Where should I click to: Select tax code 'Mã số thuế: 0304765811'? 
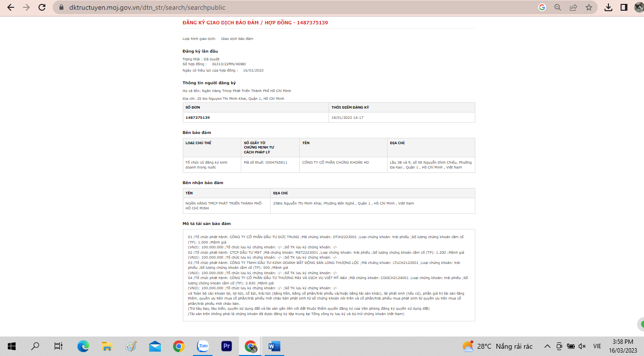coord(265,162)
